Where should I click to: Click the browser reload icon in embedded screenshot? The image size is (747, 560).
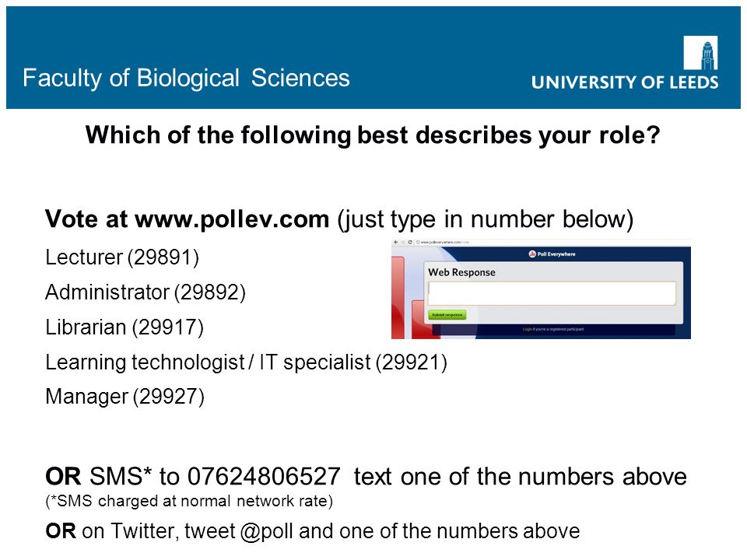tap(410, 242)
